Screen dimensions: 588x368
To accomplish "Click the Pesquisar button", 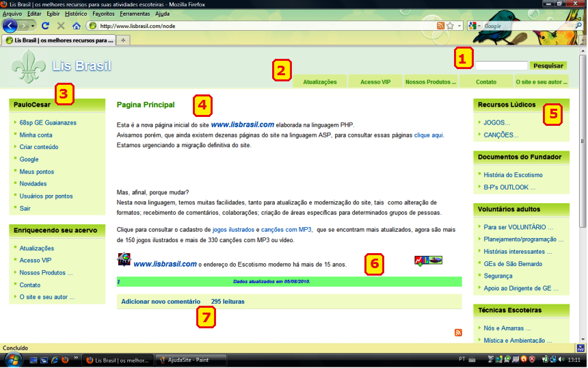I will 548,66.
